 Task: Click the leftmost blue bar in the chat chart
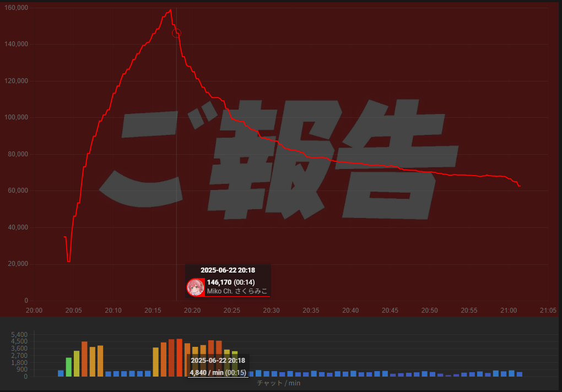pyautogui.click(x=61, y=373)
